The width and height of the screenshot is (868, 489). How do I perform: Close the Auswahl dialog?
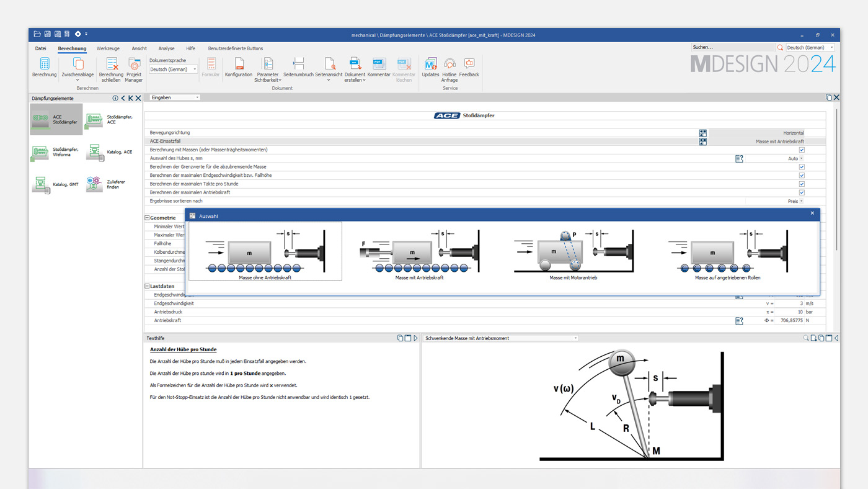tap(812, 213)
